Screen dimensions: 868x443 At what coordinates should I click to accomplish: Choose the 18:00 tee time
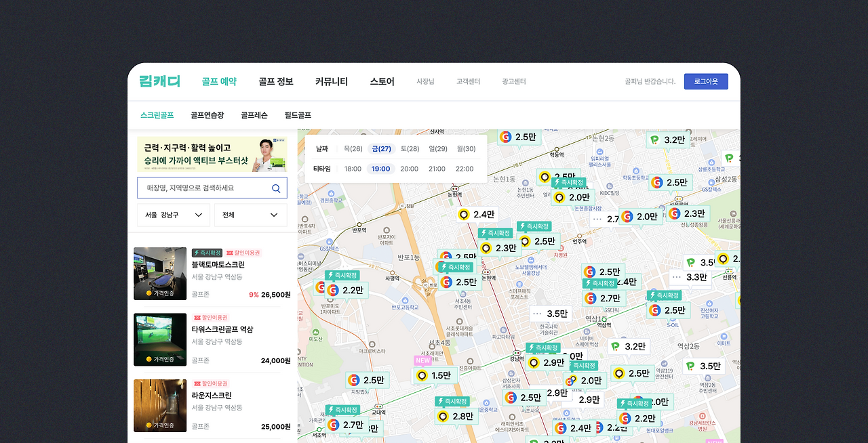[353, 169]
